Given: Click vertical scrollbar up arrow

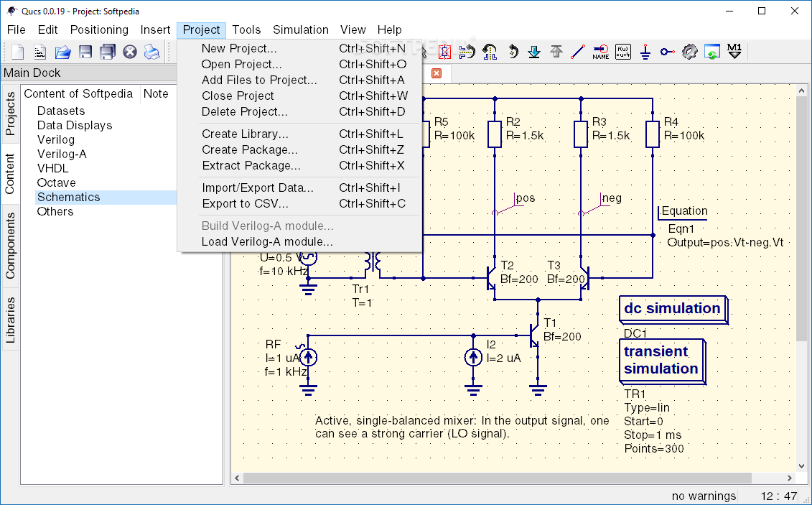Looking at the screenshot, I should (x=802, y=90).
